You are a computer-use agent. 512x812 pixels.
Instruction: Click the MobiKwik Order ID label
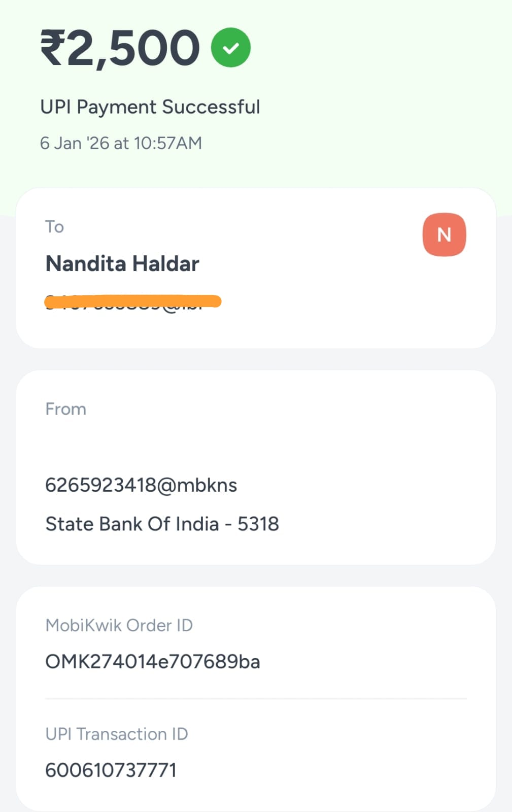click(x=119, y=625)
